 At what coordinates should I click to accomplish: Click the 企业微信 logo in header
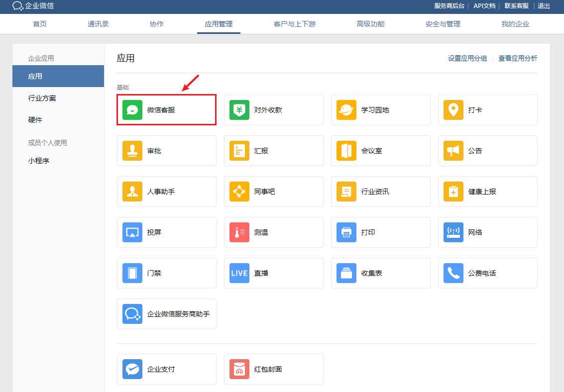tap(33, 6)
